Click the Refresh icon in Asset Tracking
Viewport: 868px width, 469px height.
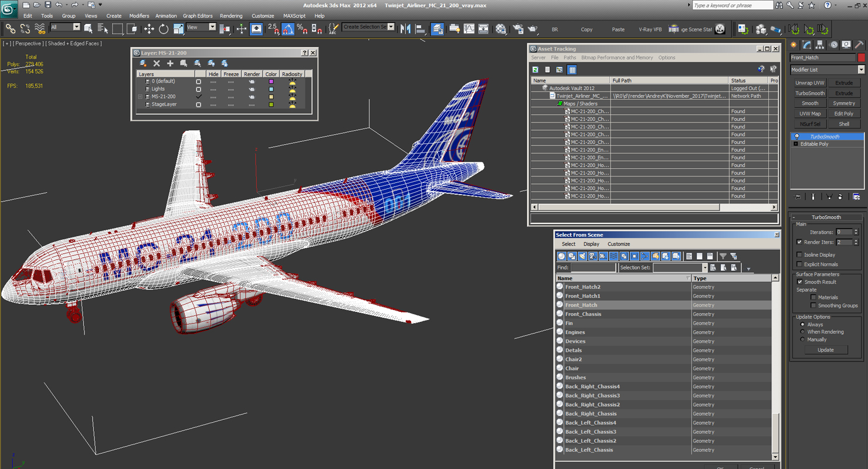click(x=535, y=70)
